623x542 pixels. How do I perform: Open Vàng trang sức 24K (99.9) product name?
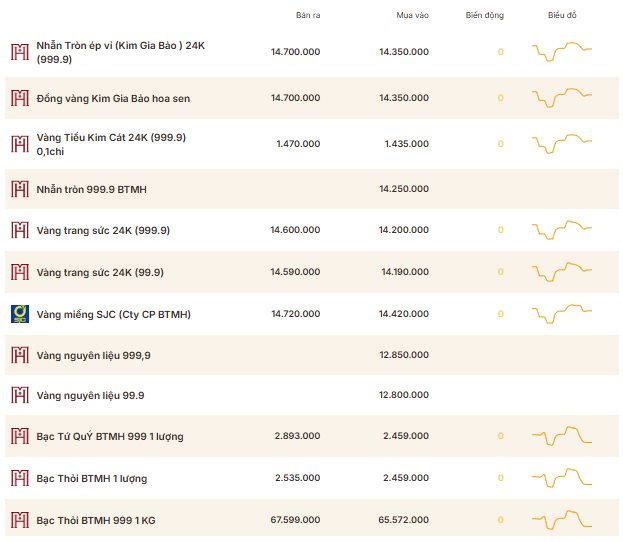coord(100,273)
